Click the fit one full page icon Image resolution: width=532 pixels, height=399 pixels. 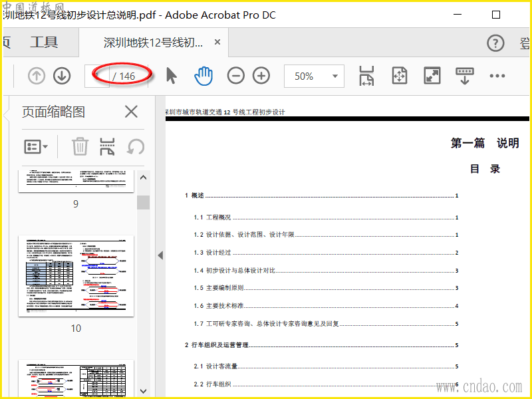point(400,76)
